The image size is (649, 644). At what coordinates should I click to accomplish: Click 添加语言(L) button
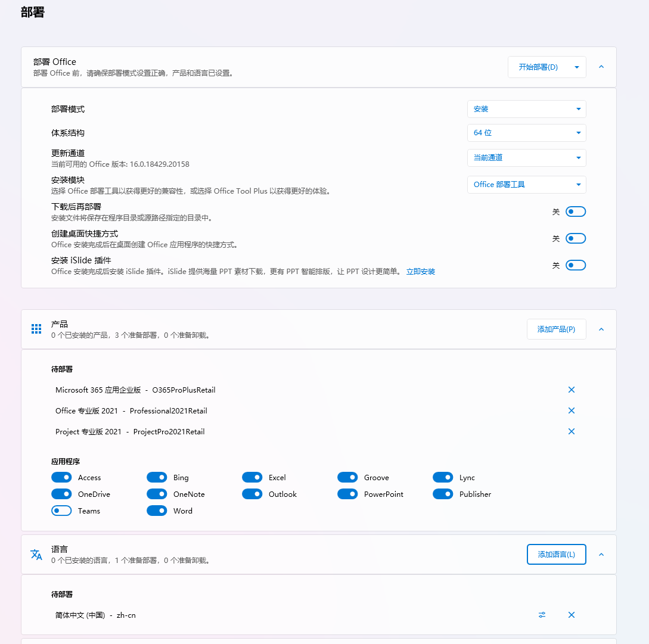point(556,554)
